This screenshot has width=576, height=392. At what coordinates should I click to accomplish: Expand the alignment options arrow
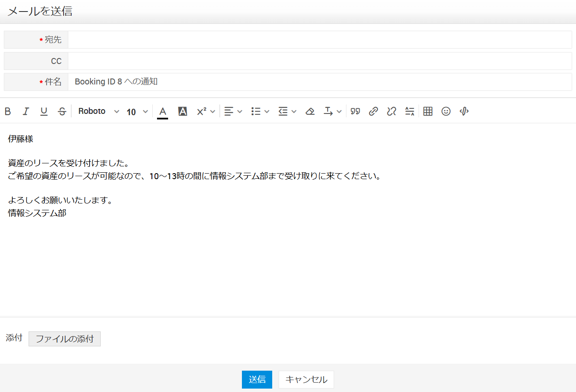pos(240,112)
